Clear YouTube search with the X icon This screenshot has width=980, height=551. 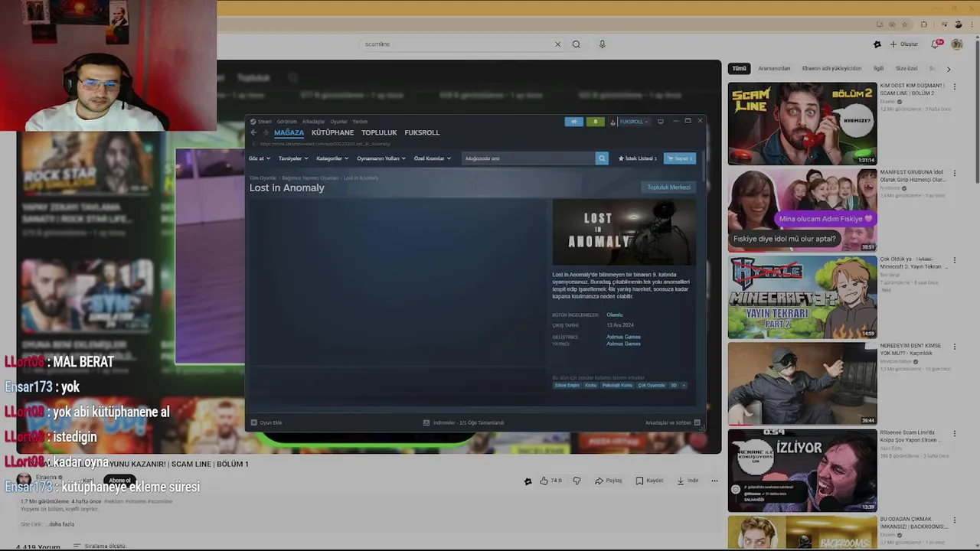557,44
